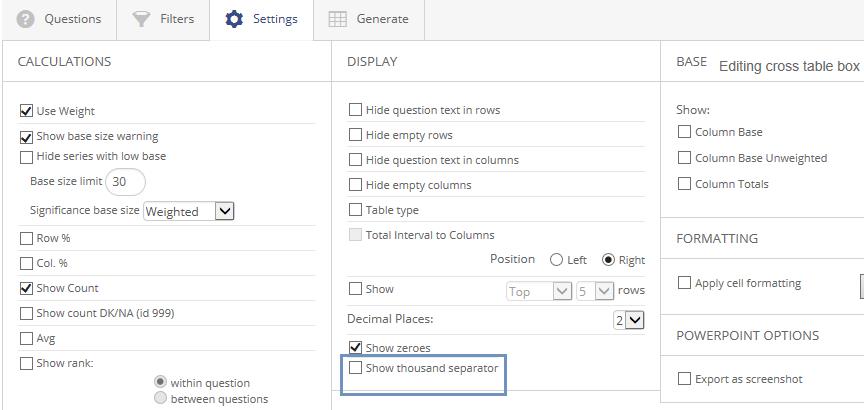Viewport: 864px width, 410px height.
Task: Click the Generate table grid icon
Action: pyautogui.click(x=338, y=19)
